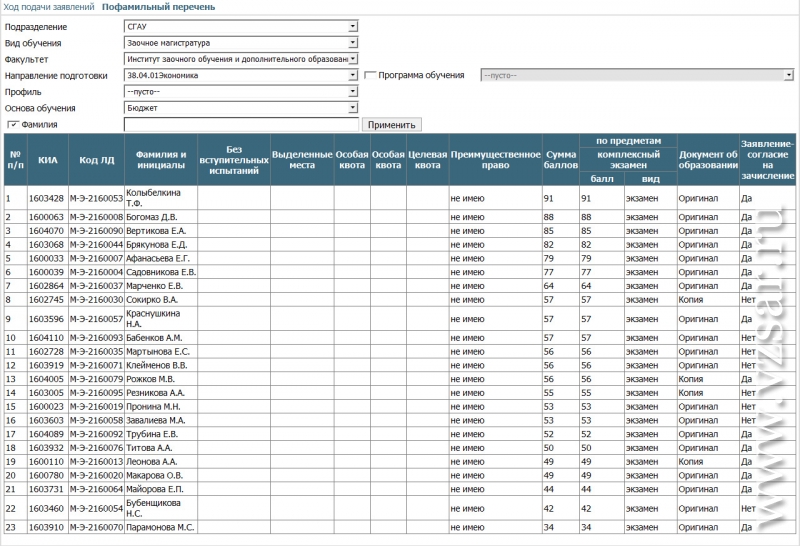Click the Заявление-согласие на зачисление header
Image resolution: width=800 pixels, height=546 pixels.
click(x=767, y=160)
